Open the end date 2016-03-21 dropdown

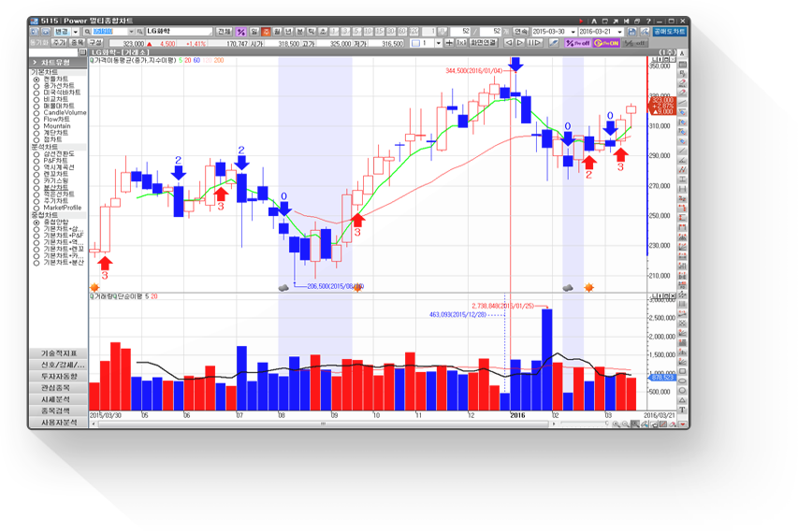point(620,32)
